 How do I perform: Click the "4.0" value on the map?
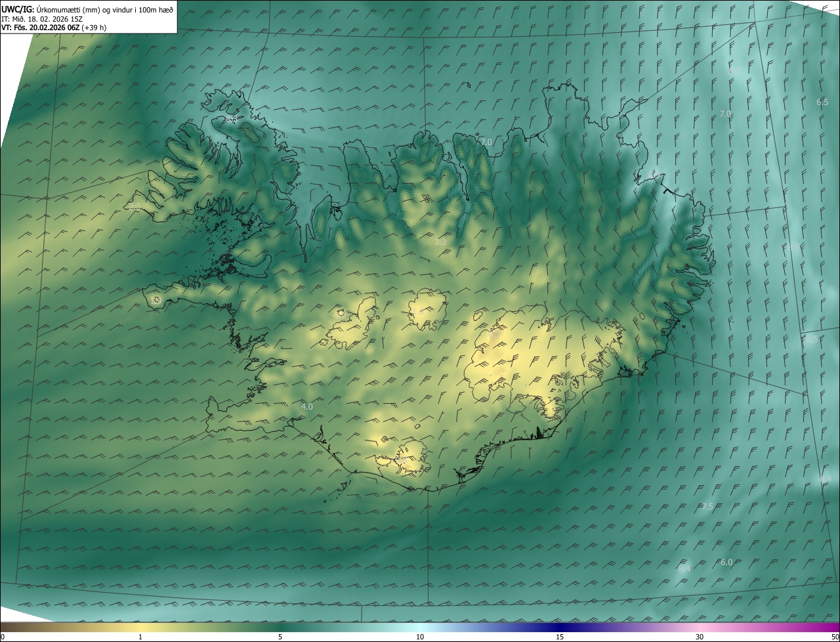306,407
